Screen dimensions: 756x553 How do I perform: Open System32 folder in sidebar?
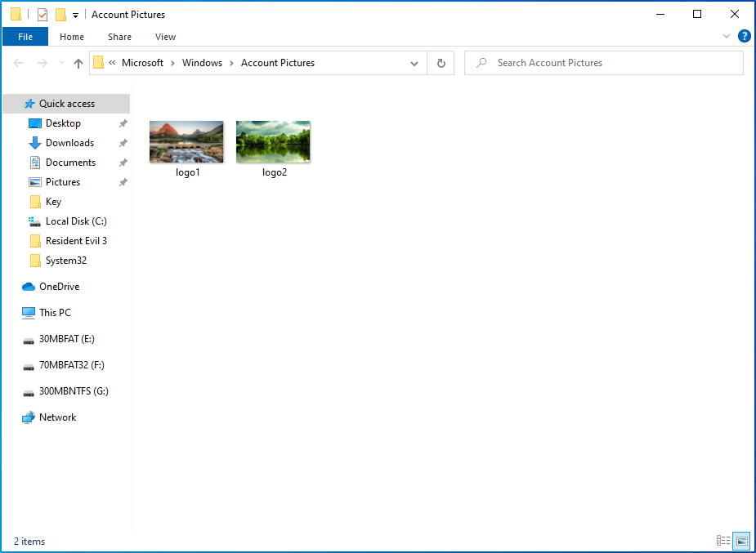[66, 261]
